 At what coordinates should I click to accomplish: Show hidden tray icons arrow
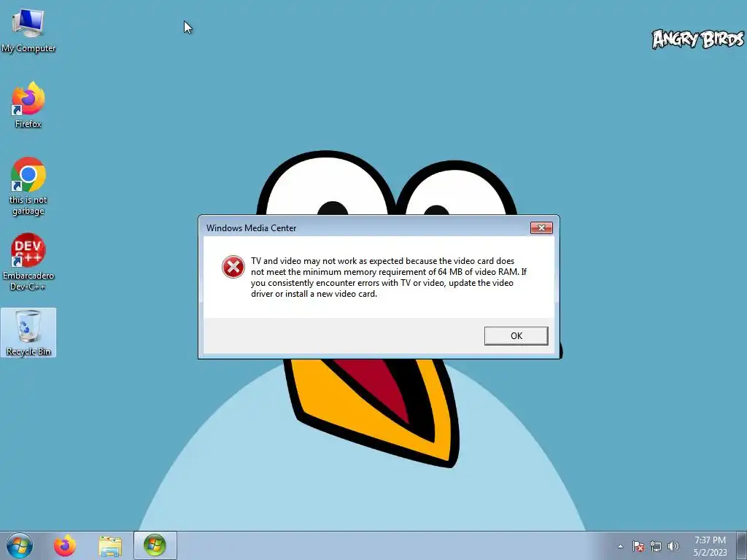(620, 546)
